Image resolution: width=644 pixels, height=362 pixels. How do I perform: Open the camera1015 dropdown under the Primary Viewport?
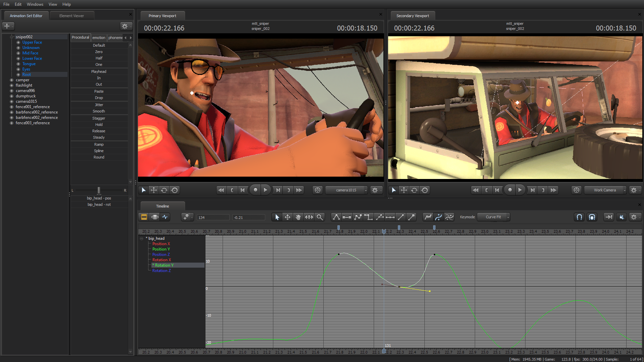[x=346, y=190]
